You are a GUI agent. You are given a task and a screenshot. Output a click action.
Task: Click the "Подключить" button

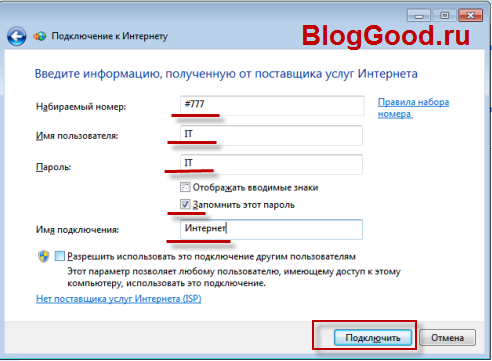pyautogui.click(x=373, y=338)
